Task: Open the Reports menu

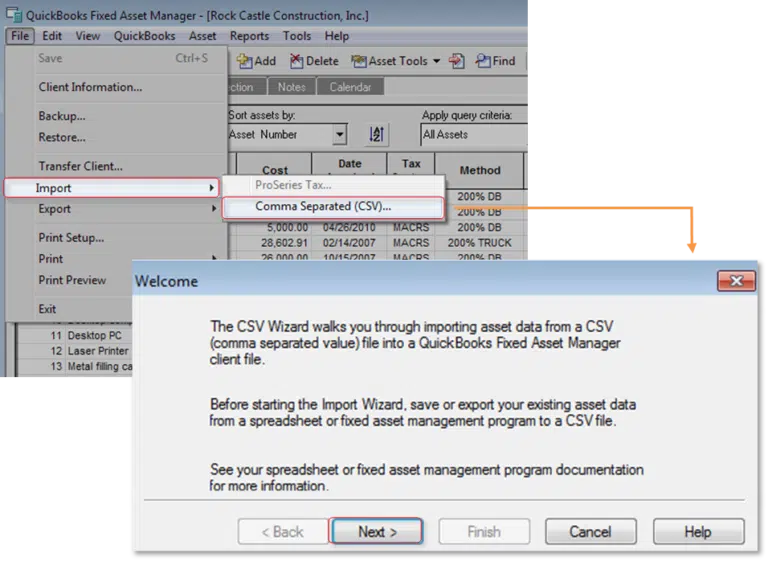Action: pyautogui.click(x=249, y=36)
